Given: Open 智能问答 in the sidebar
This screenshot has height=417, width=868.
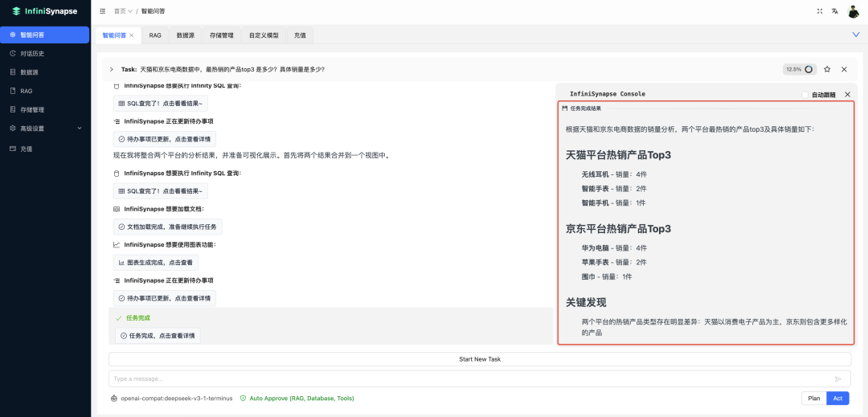Looking at the screenshot, I should (44, 35).
